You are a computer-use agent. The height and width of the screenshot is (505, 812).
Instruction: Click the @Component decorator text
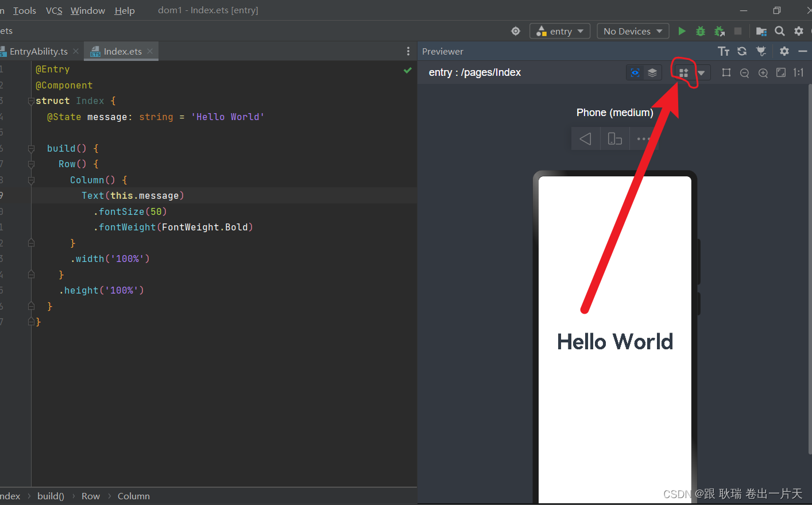point(64,85)
